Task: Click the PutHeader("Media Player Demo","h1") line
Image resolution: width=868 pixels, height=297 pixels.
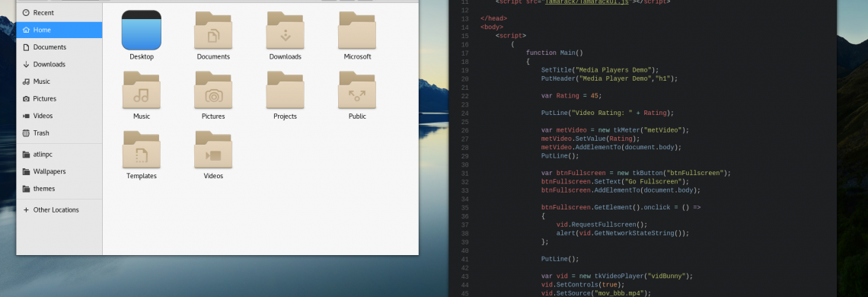Action: 609,78
